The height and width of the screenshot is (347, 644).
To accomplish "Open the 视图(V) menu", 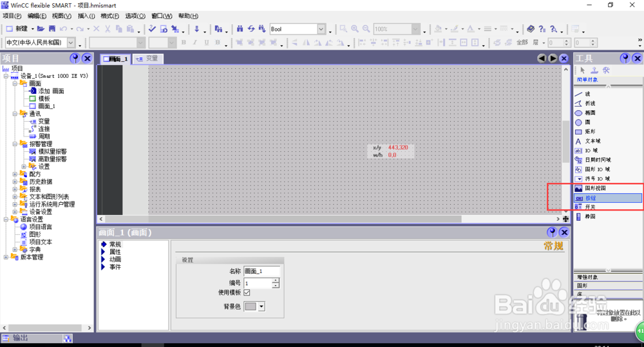I will pyautogui.click(x=62, y=16).
